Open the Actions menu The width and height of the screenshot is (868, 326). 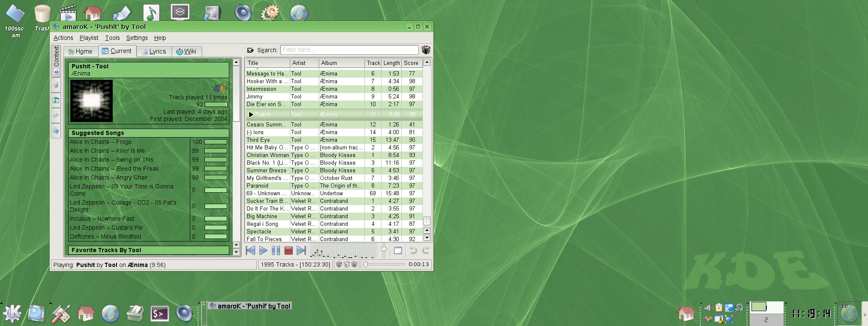click(63, 38)
